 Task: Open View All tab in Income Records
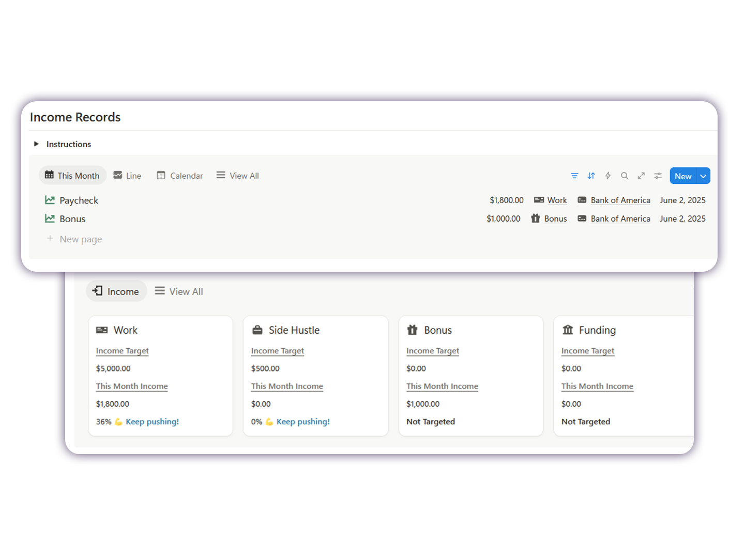tap(238, 176)
